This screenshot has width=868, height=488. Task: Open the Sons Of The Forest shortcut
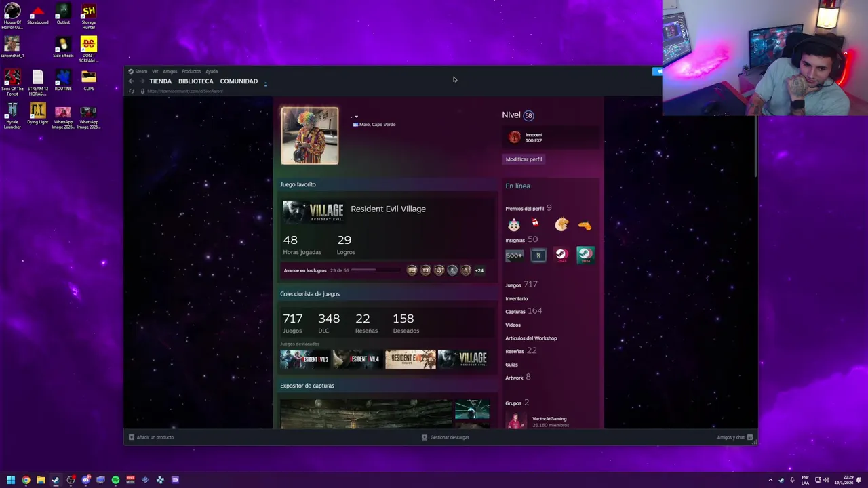12,83
